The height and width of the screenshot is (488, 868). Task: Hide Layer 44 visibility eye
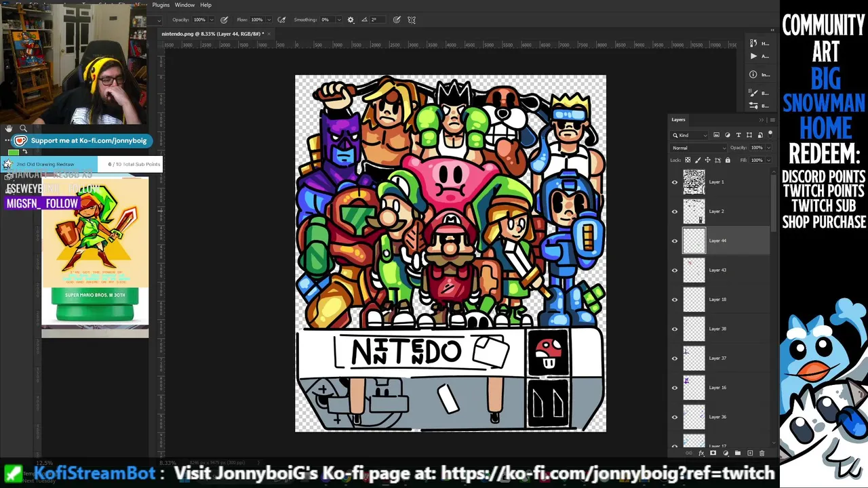(675, 241)
